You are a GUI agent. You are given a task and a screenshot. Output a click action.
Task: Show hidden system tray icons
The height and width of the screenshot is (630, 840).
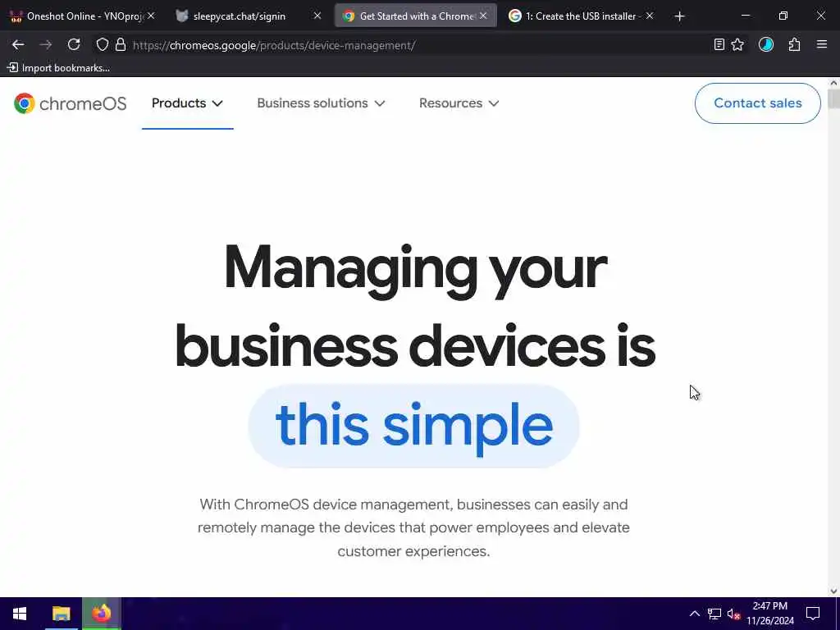click(694, 614)
